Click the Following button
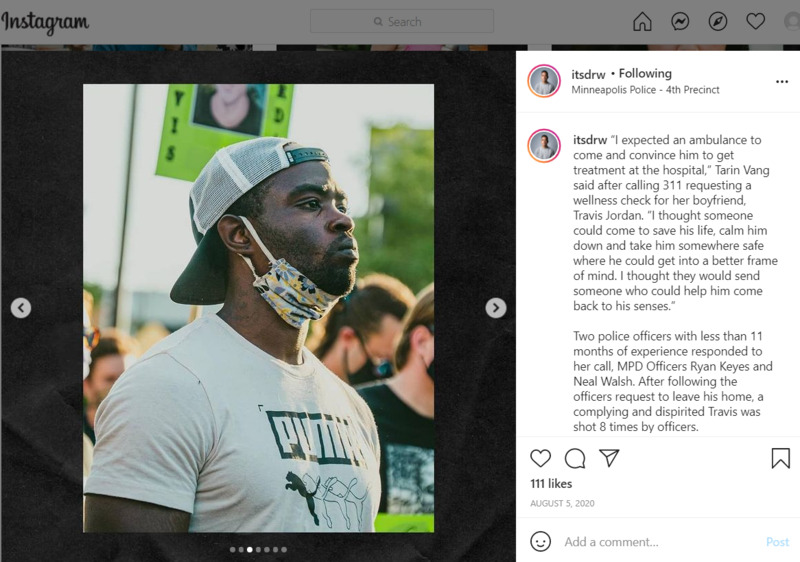 pos(645,73)
